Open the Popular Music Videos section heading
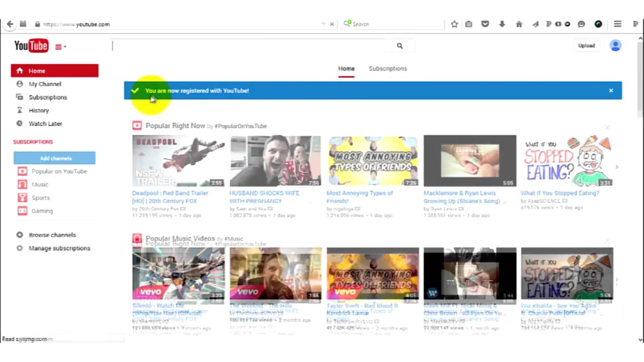The width and height of the screenshot is (644, 362). pos(180,238)
